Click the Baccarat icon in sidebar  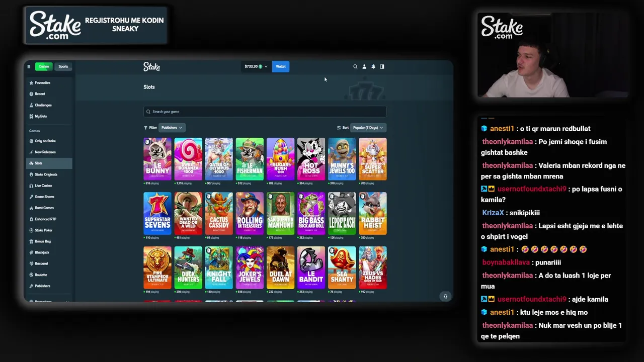(31, 263)
